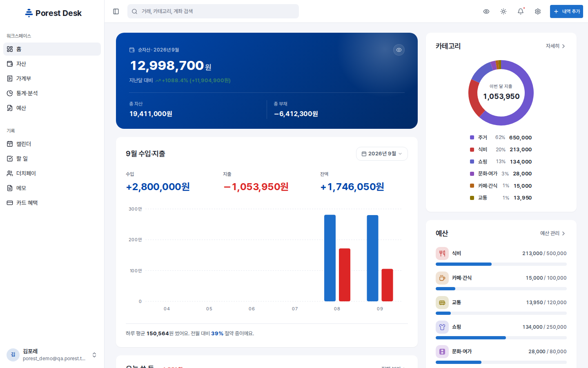Click the search magnifier icon
588x368 pixels.
[x=134, y=11]
